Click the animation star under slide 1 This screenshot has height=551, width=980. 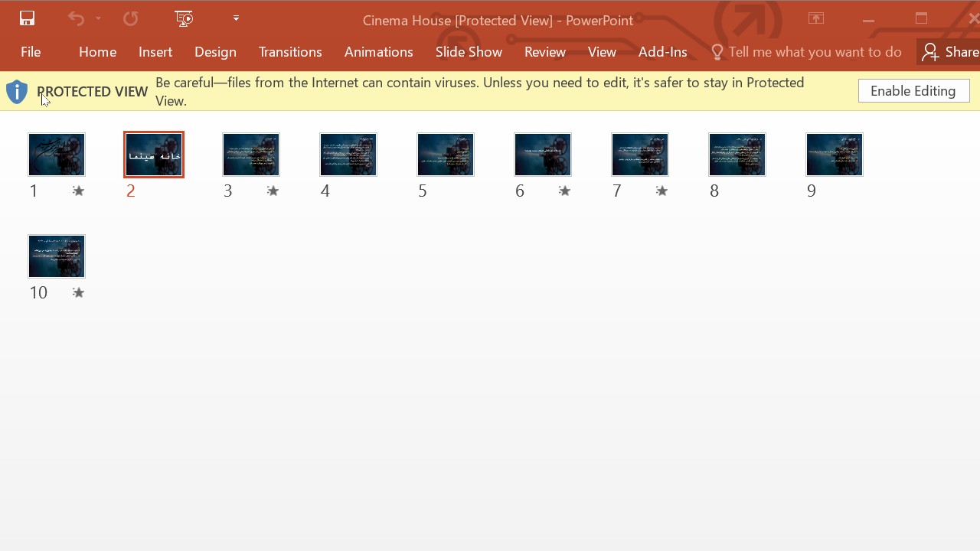pyautogui.click(x=78, y=191)
